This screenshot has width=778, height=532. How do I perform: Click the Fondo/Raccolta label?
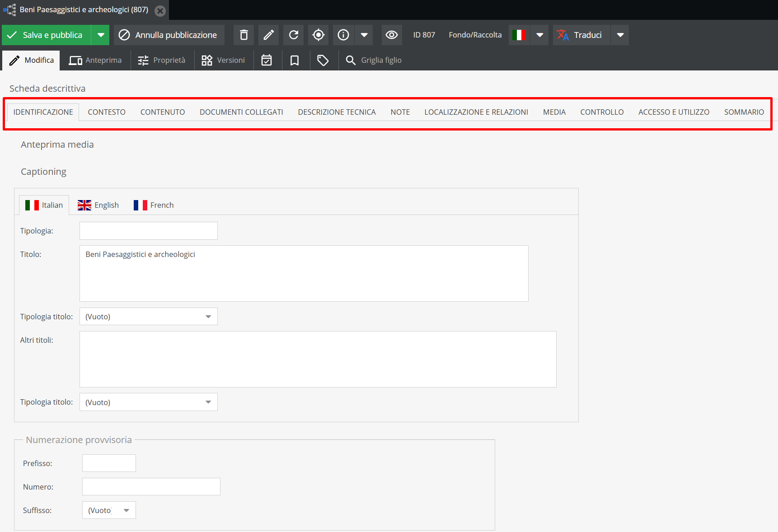coord(475,35)
